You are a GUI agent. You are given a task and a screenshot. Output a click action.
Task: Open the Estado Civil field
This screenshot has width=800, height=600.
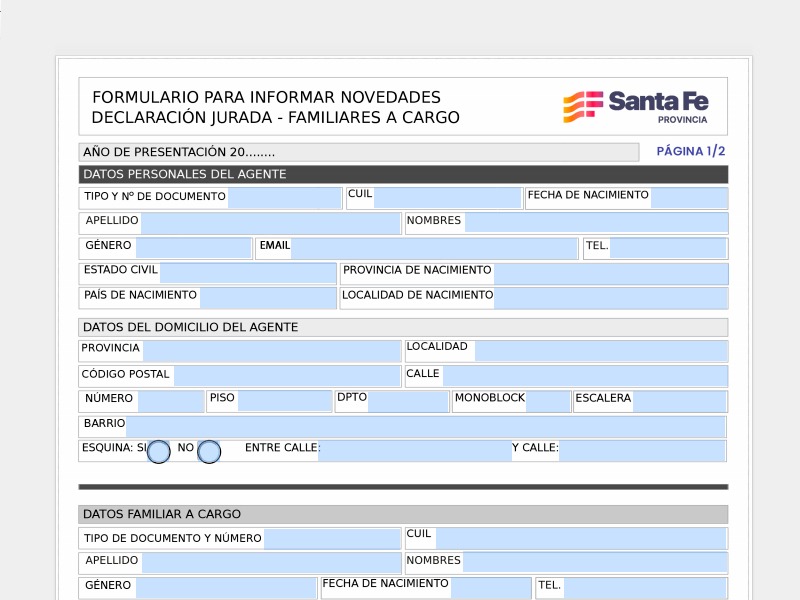(x=247, y=273)
